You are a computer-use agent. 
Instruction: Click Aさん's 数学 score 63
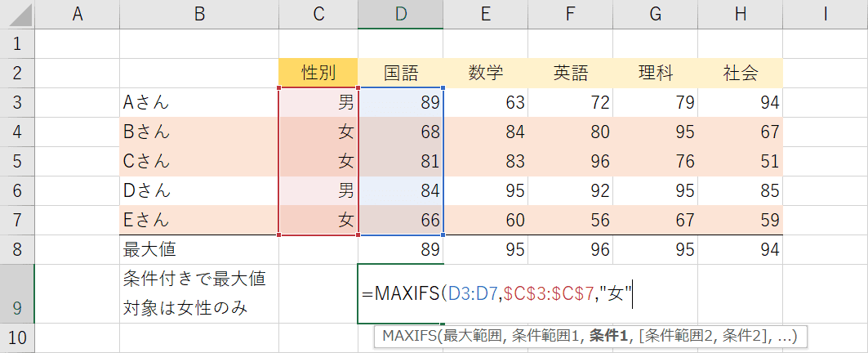point(486,102)
